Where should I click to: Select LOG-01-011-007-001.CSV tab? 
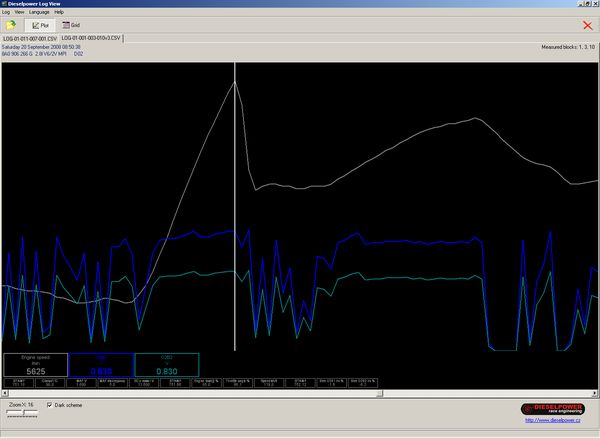pos(29,38)
